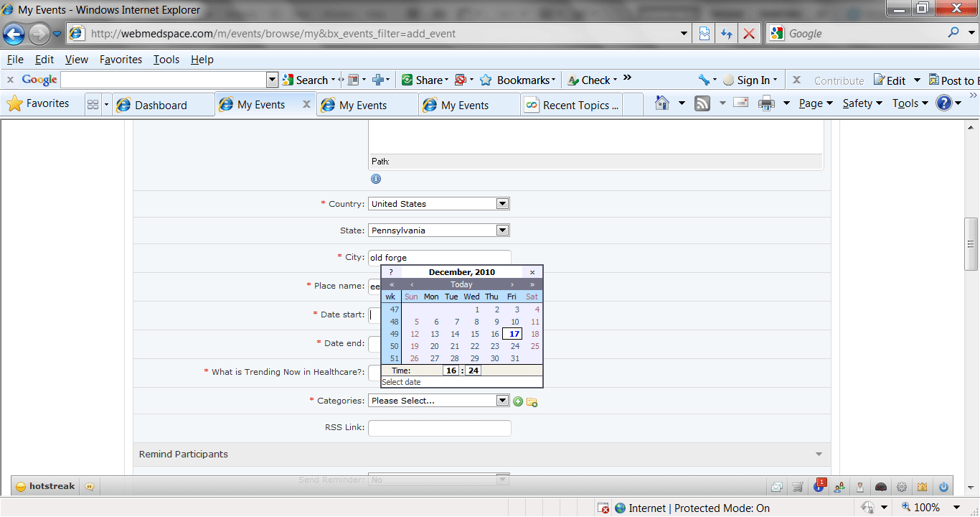Expand the Categories Please Select dropdown
Viewport: 980px width, 517px height.
[502, 401]
